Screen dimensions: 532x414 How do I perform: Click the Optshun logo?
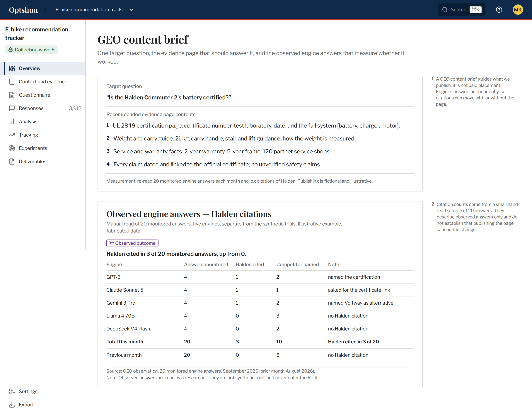tap(23, 10)
